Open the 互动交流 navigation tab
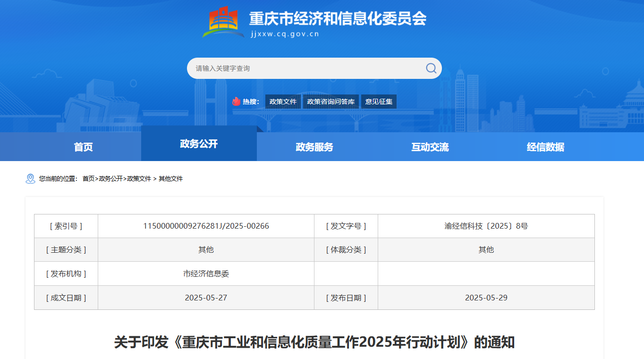 pyautogui.click(x=430, y=147)
